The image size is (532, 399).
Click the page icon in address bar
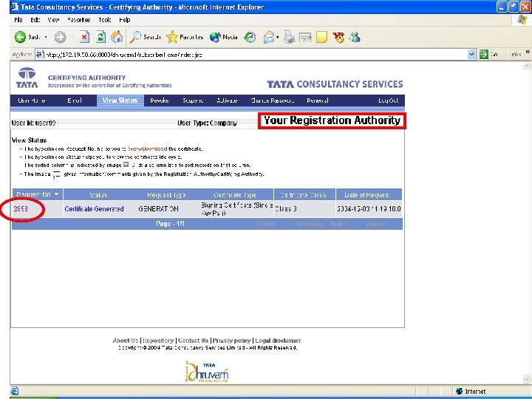[x=40, y=54]
